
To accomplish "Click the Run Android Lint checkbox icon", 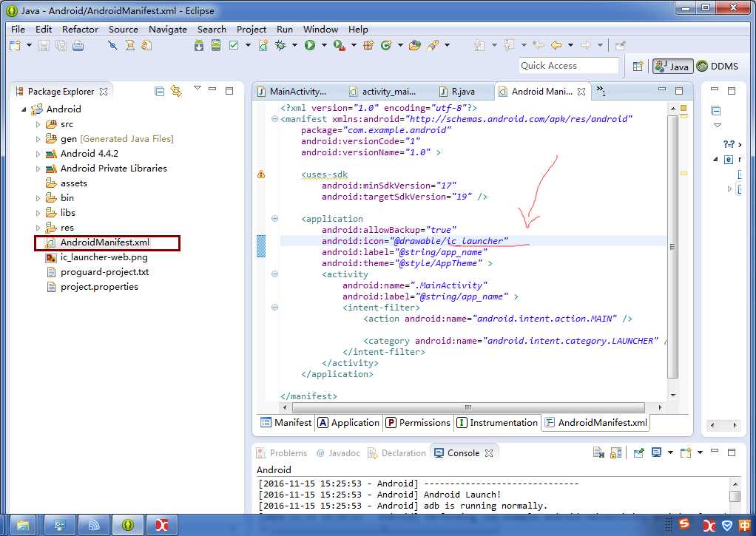I will point(234,46).
